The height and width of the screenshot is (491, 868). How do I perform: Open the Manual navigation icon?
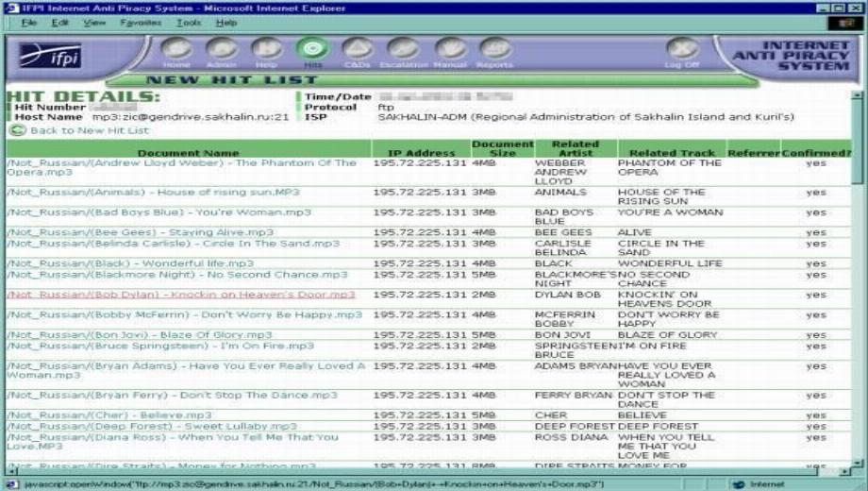point(450,50)
